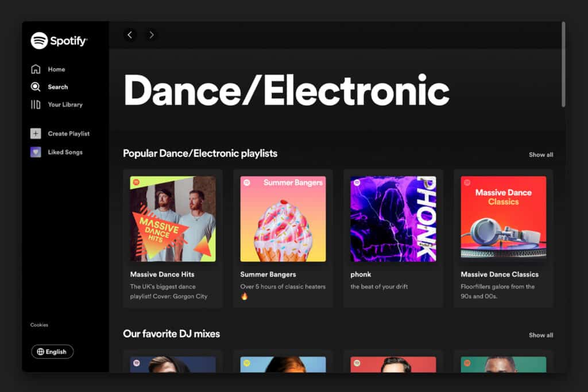Open the Our favorite DJ mixes heading

(171, 333)
